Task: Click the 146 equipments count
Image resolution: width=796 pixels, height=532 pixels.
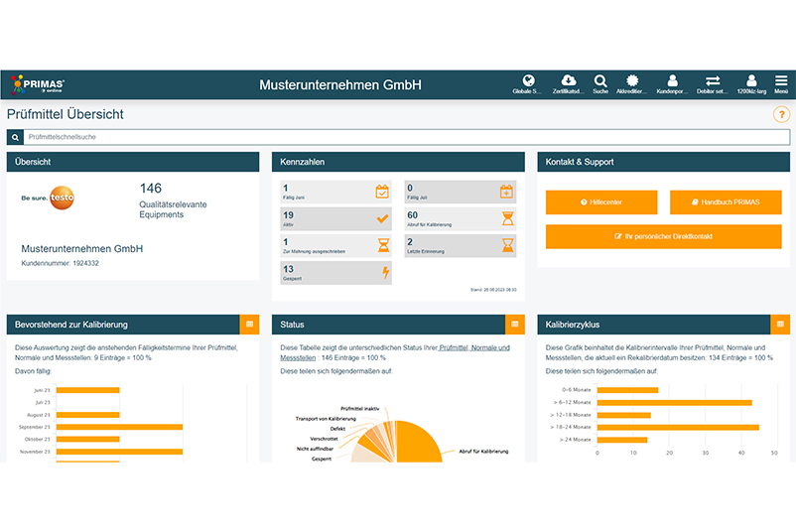Action: (151, 189)
